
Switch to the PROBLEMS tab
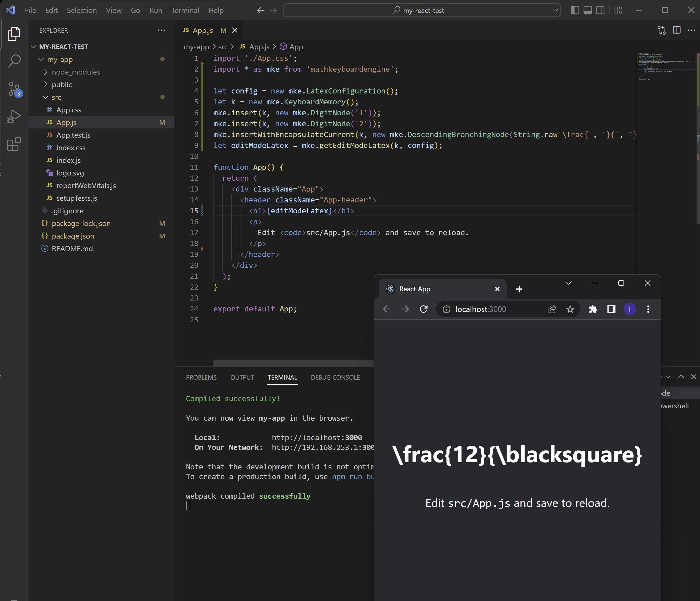pyautogui.click(x=201, y=377)
